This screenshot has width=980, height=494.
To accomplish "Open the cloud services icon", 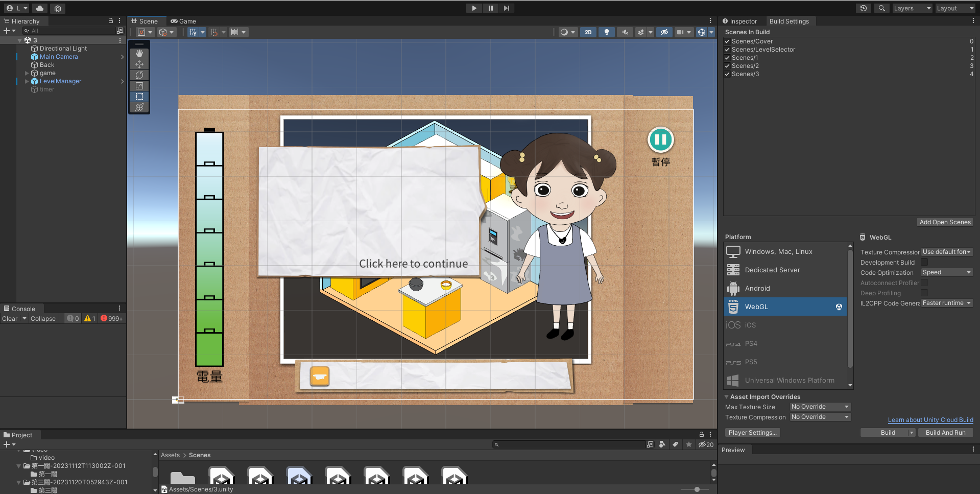I will pos(40,8).
